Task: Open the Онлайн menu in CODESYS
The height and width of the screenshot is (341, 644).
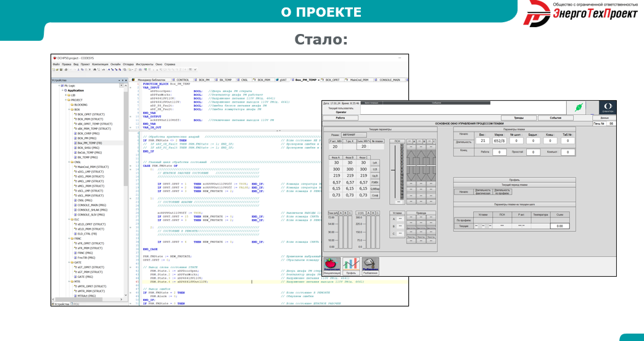Action: 115,64
